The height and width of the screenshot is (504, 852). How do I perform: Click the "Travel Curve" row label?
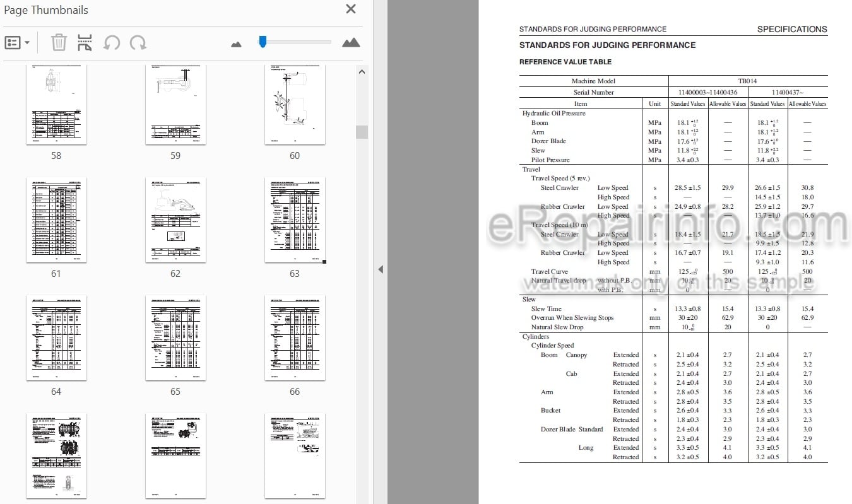point(550,272)
